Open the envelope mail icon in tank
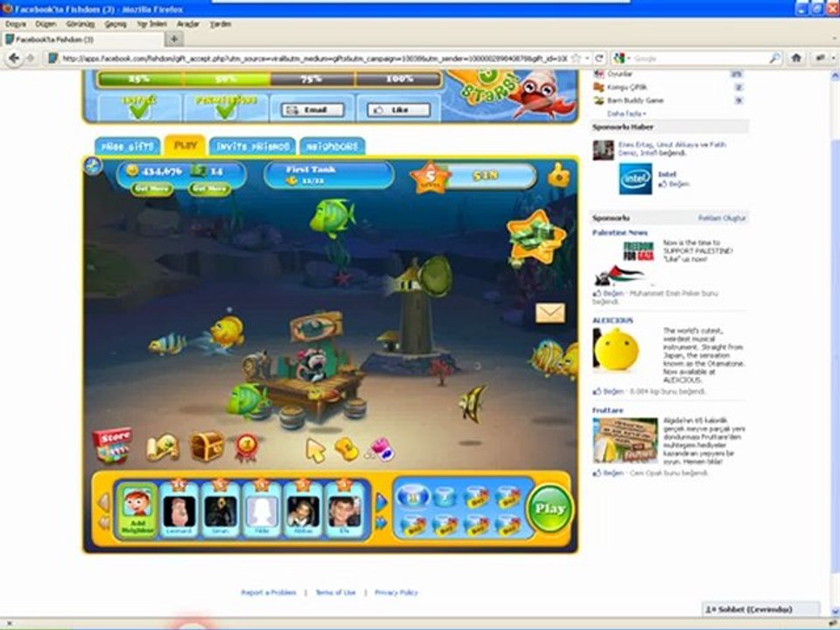This screenshot has height=630, width=840. coord(550,313)
